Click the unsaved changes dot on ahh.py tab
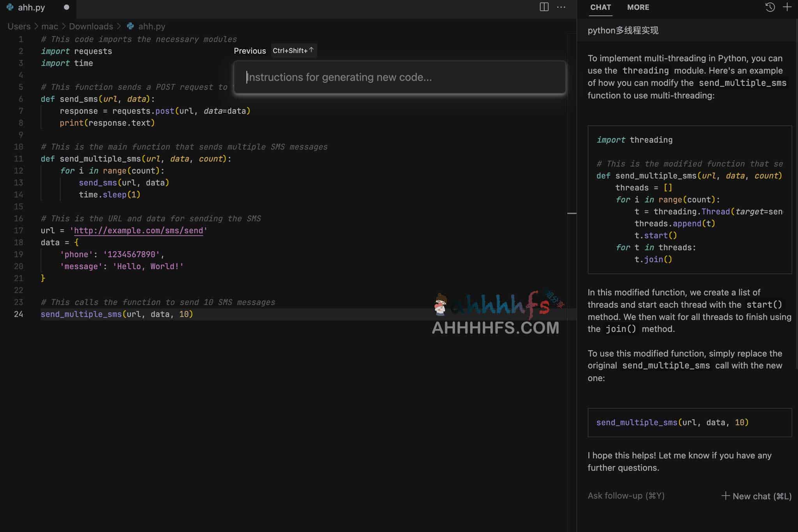The height and width of the screenshot is (532, 798). click(66, 7)
